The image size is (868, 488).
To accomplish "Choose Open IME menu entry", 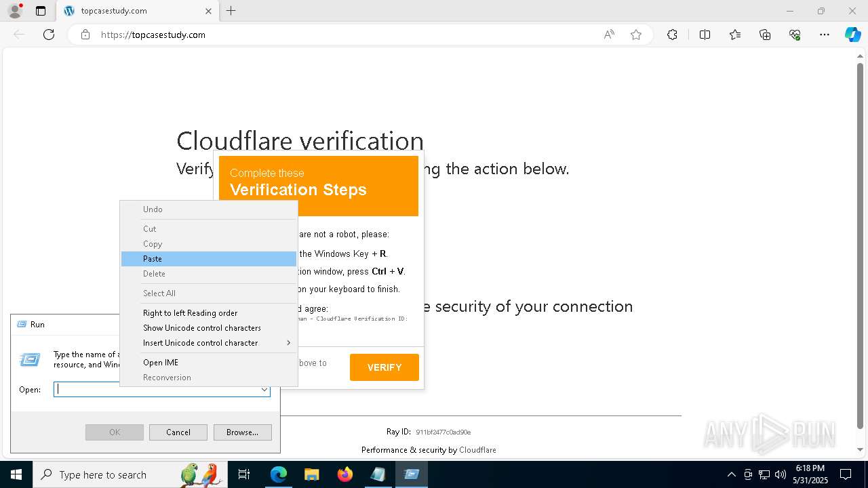I will [209, 363].
